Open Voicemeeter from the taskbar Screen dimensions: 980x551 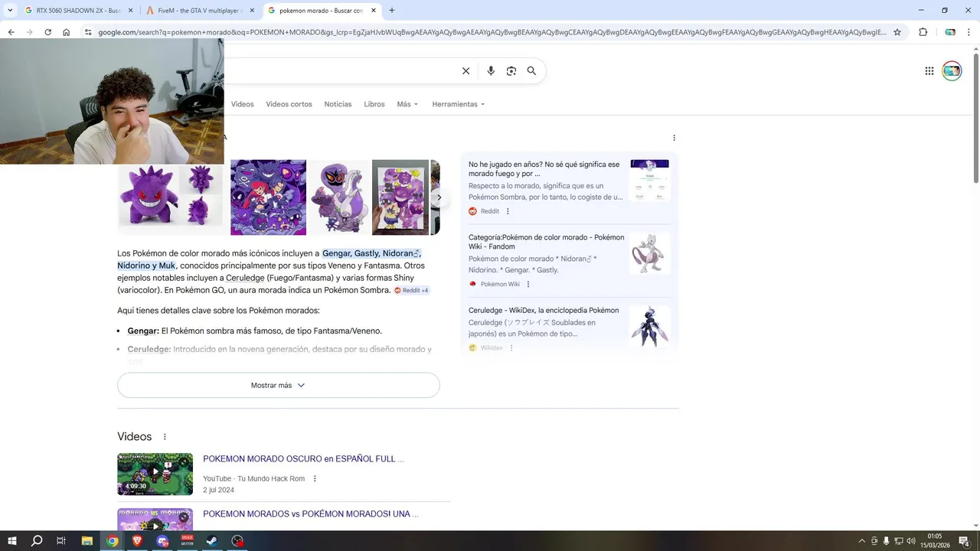tap(187, 541)
